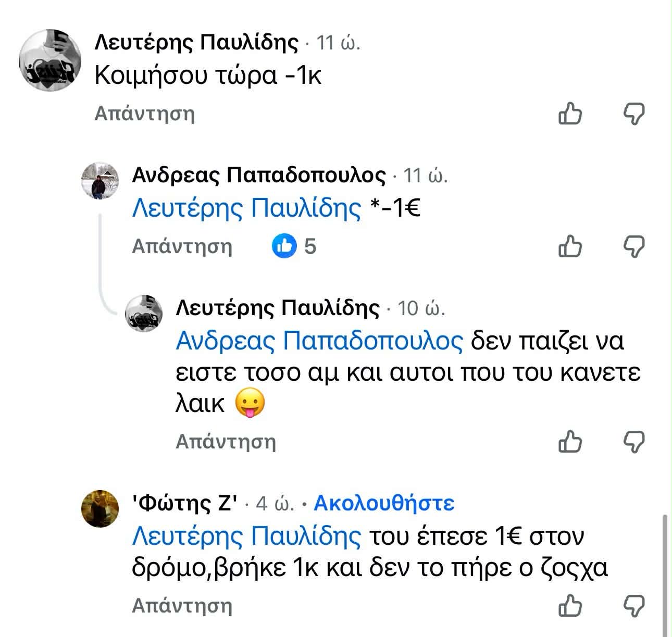Open mentioned Λευτέρης Παυλίδης in '*-1€' reply
This screenshot has width=672, height=637.
(x=246, y=208)
